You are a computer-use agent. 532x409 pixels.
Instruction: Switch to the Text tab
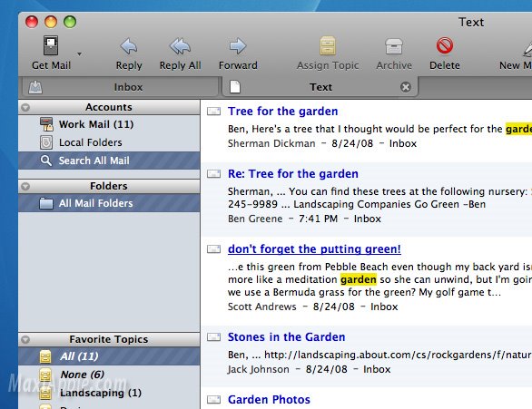pyautogui.click(x=320, y=87)
